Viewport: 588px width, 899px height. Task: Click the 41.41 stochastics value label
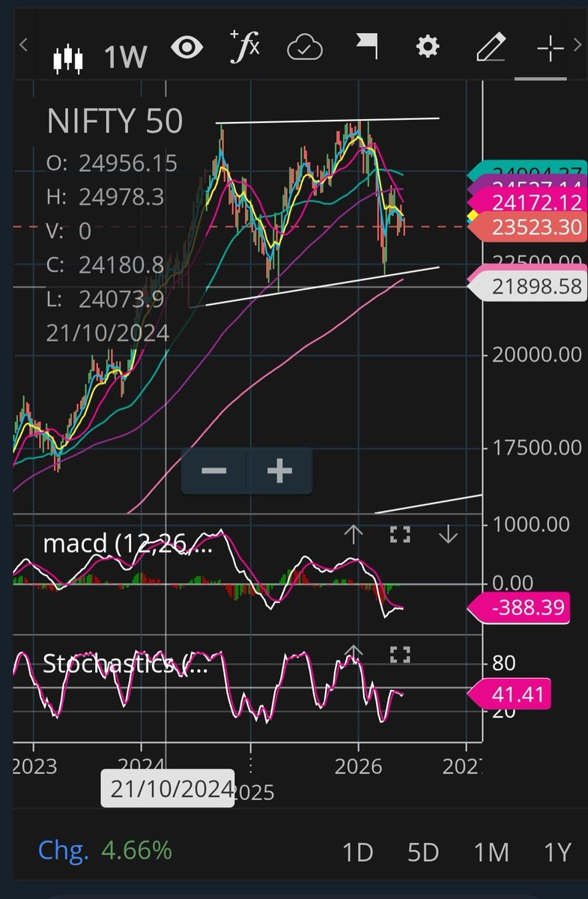tap(509, 694)
